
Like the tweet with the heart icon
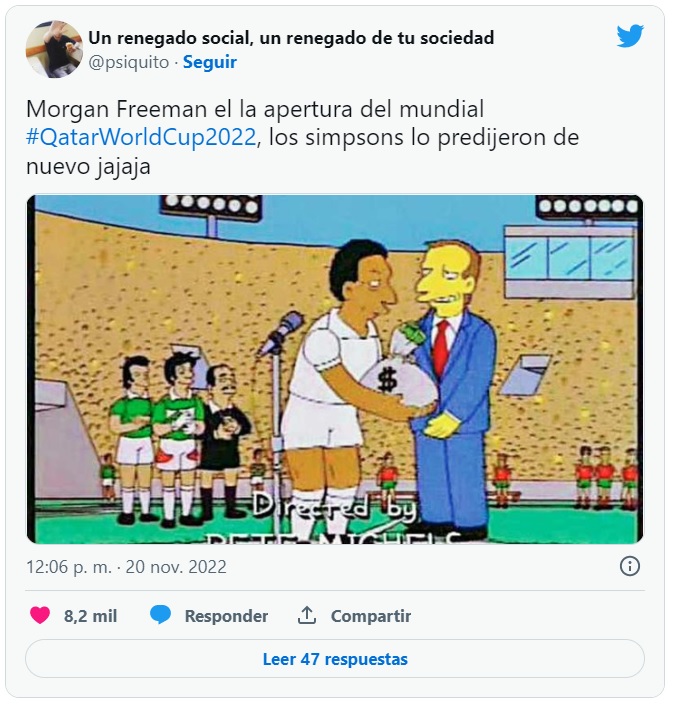click(40, 615)
